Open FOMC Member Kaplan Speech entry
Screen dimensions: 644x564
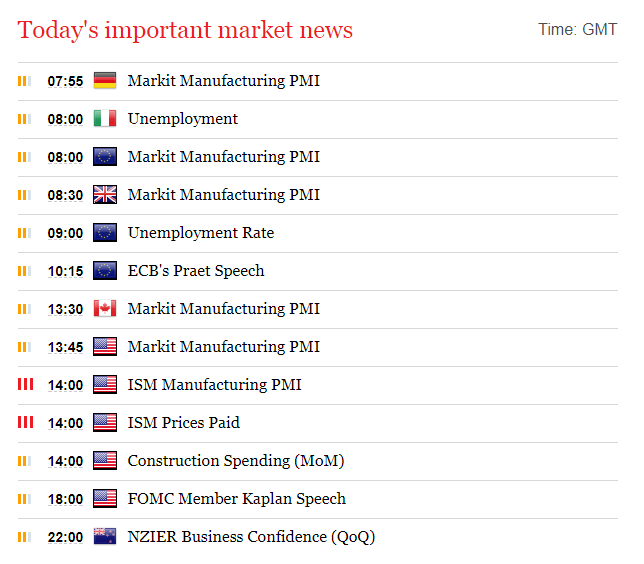237,499
